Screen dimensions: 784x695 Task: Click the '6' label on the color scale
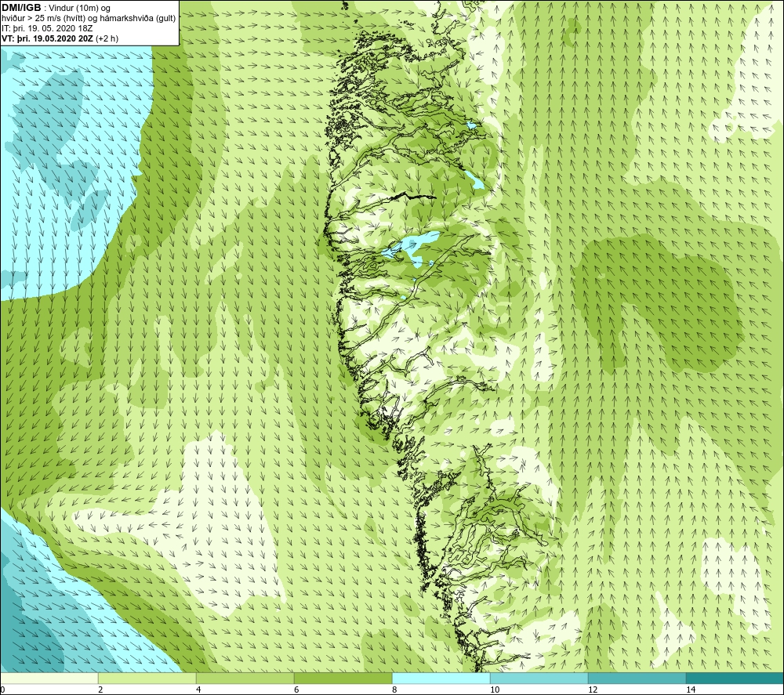tap(296, 690)
